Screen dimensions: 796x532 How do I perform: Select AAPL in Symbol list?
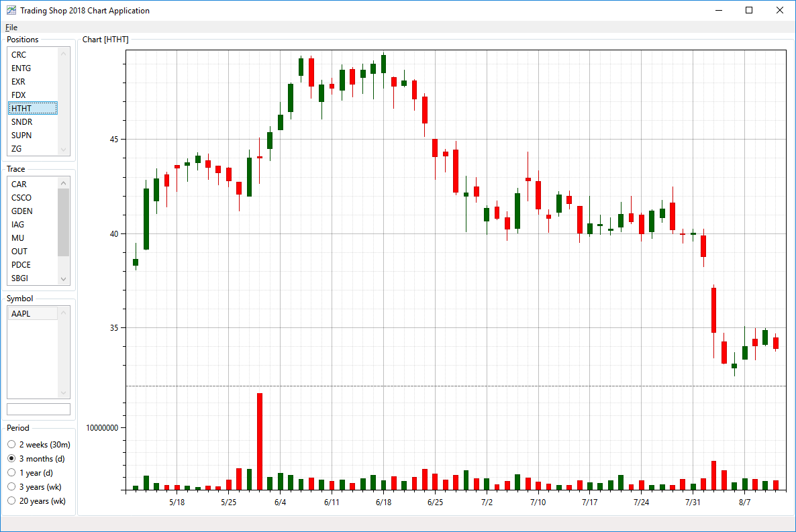click(32, 314)
